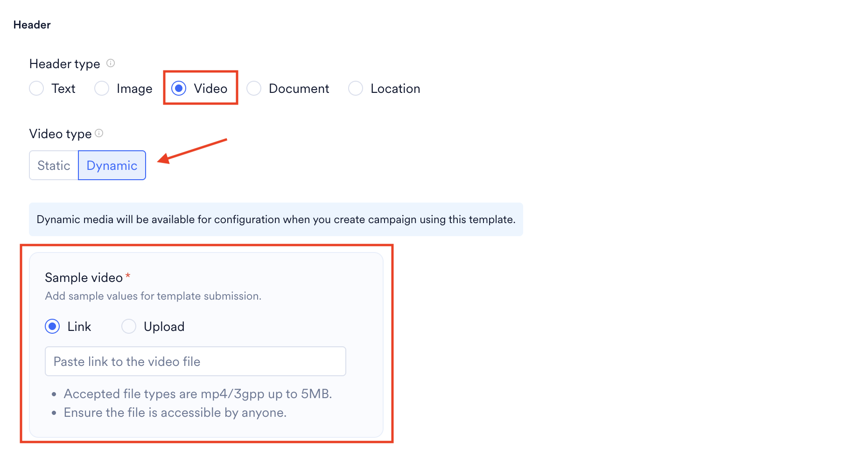The height and width of the screenshot is (449, 868).
Task: Click the Dynamic media info message
Action: point(276,219)
